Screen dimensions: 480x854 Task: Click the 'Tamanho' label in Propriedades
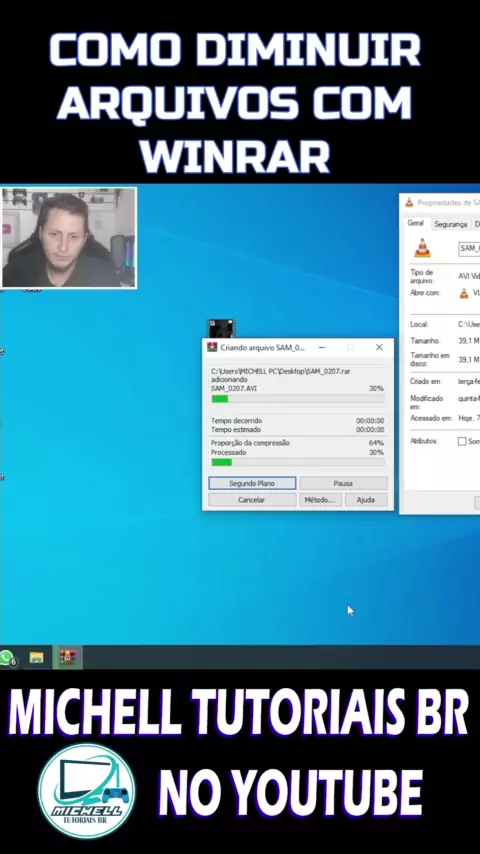(424, 340)
